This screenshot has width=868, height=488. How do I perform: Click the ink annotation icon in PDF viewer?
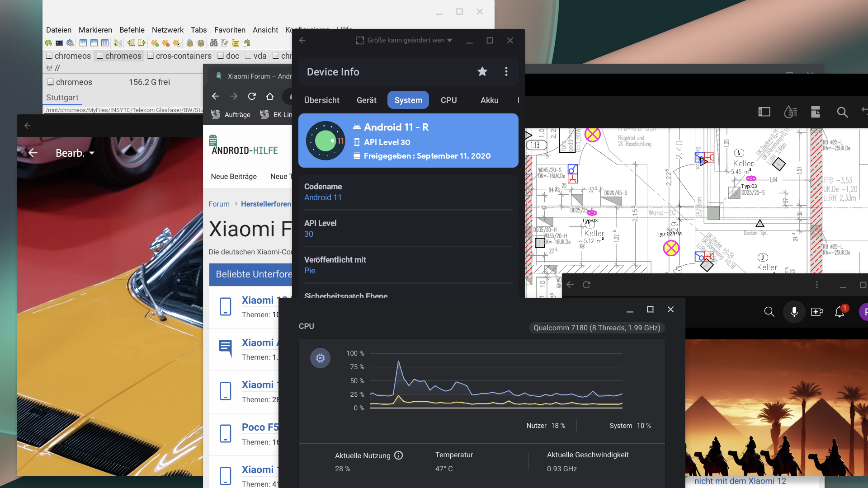790,112
